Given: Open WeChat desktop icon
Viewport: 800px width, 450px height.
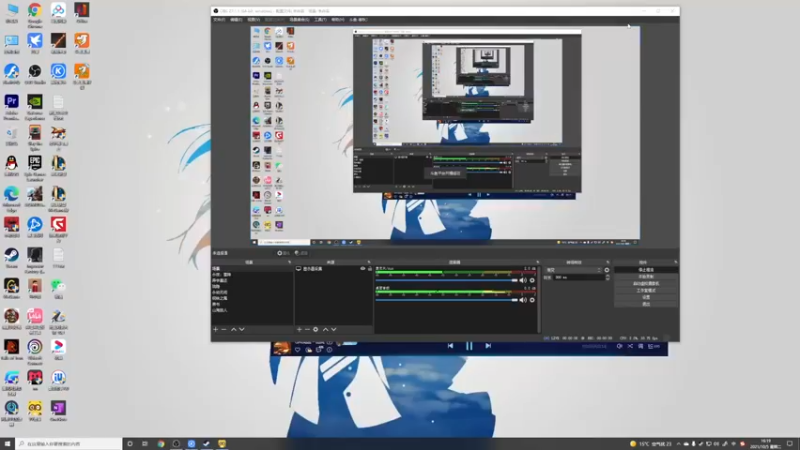Looking at the screenshot, I should 58,289.
